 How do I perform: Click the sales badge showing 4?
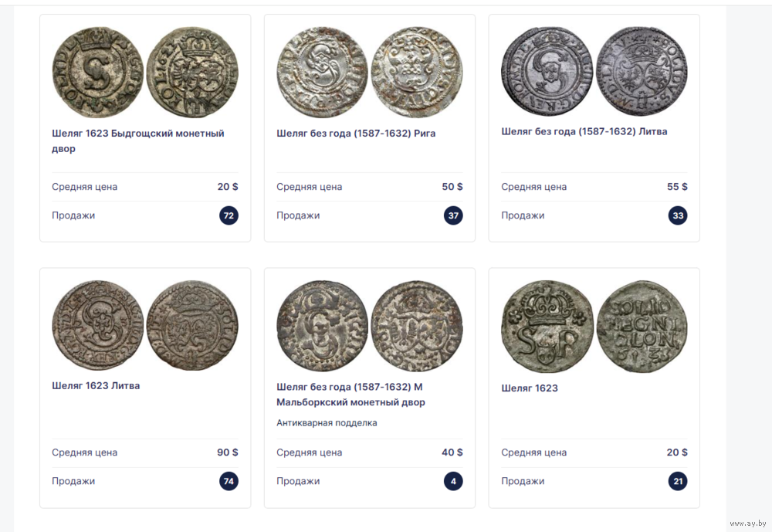pos(453,481)
